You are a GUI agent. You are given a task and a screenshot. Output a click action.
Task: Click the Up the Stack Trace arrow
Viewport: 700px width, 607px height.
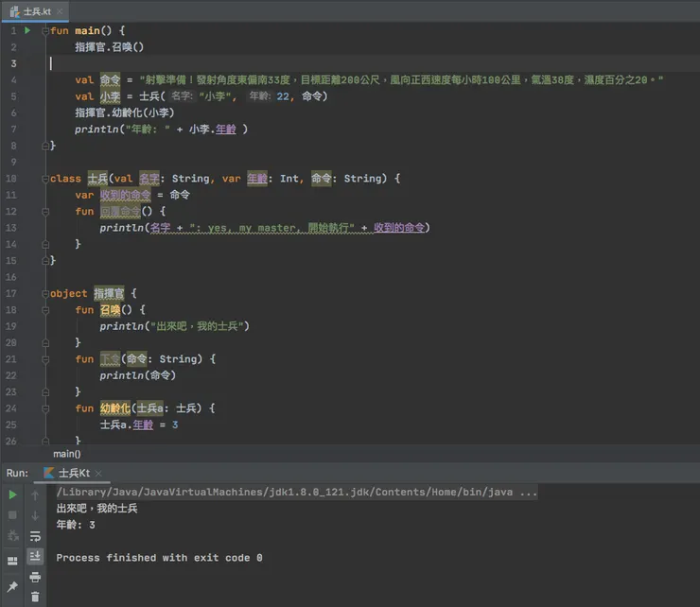pyautogui.click(x=35, y=494)
